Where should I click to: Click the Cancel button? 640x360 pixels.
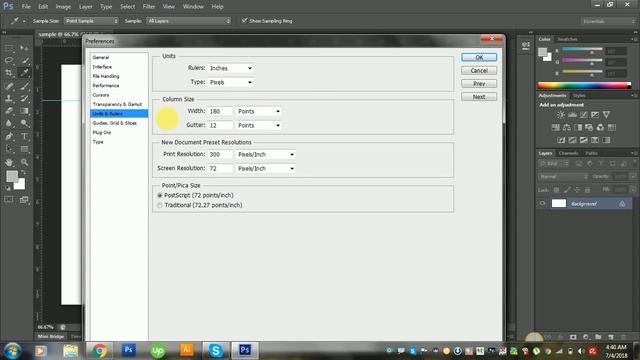[479, 71]
